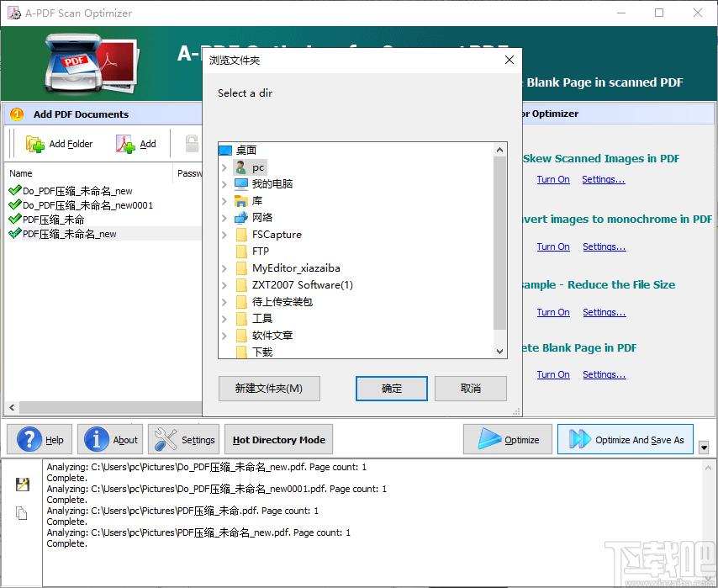Click the copy log icon beside the log
The height and width of the screenshot is (588, 718).
[x=22, y=513]
